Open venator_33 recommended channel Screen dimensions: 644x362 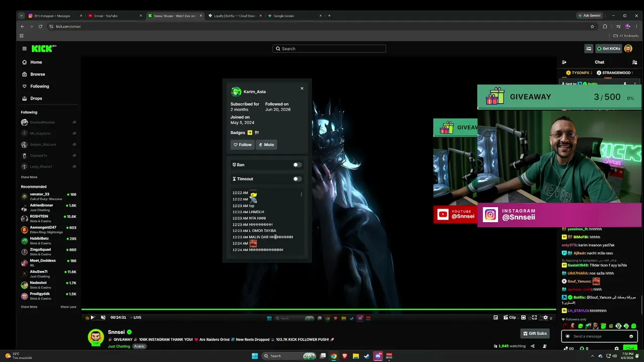pyautogui.click(x=49, y=196)
